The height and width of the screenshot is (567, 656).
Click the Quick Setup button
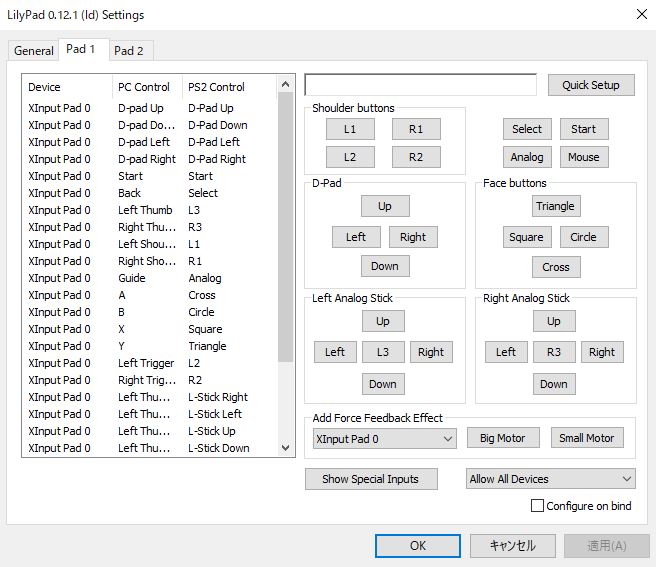click(590, 85)
